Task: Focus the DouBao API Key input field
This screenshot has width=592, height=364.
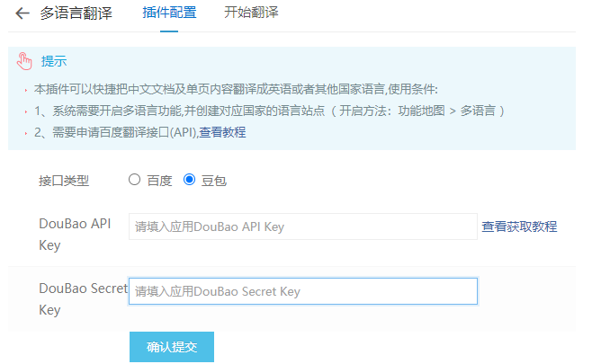Action: [x=302, y=226]
